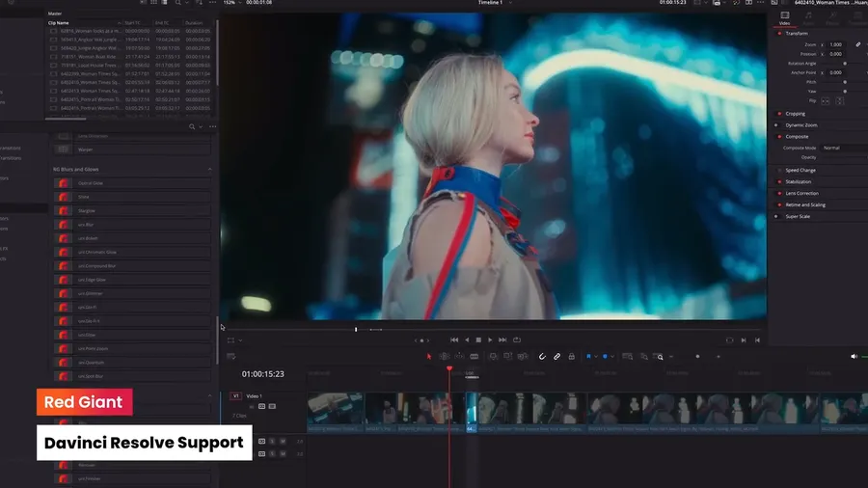Activate the Dynamic Trim Mode tool

point(459,356)
